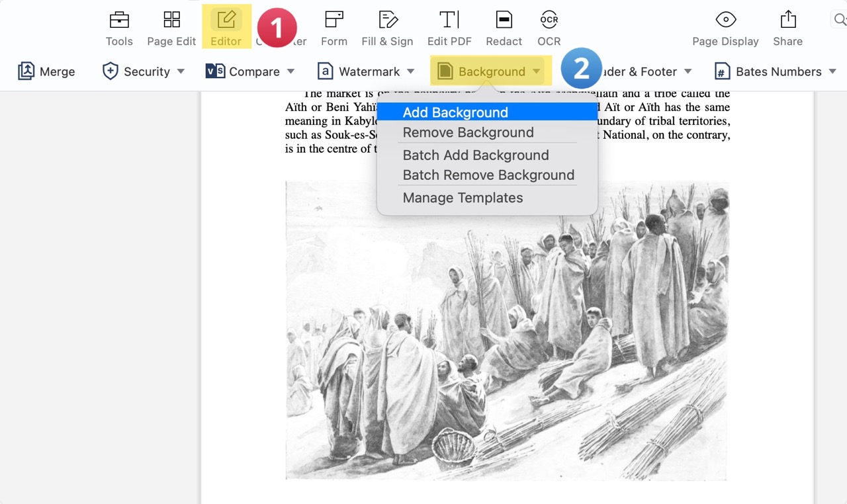847x504 pixels.
Task: Click the Merge label
Action: click(x=58, y=71)
